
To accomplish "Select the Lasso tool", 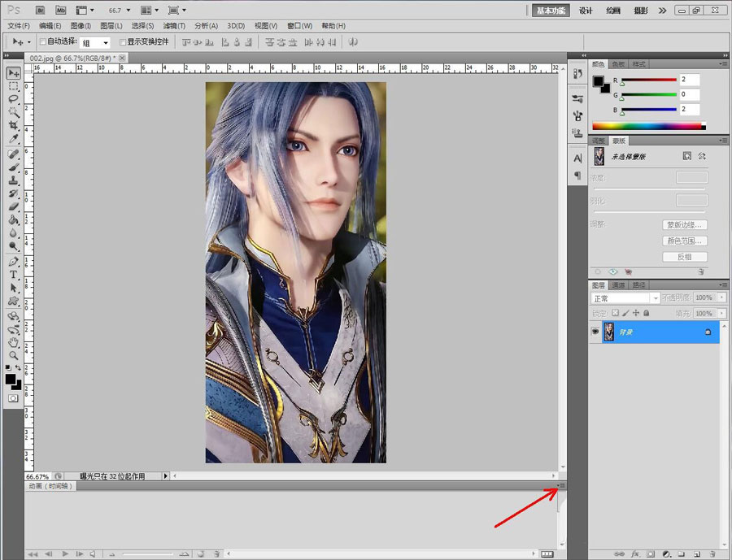I will pos(14,98).
